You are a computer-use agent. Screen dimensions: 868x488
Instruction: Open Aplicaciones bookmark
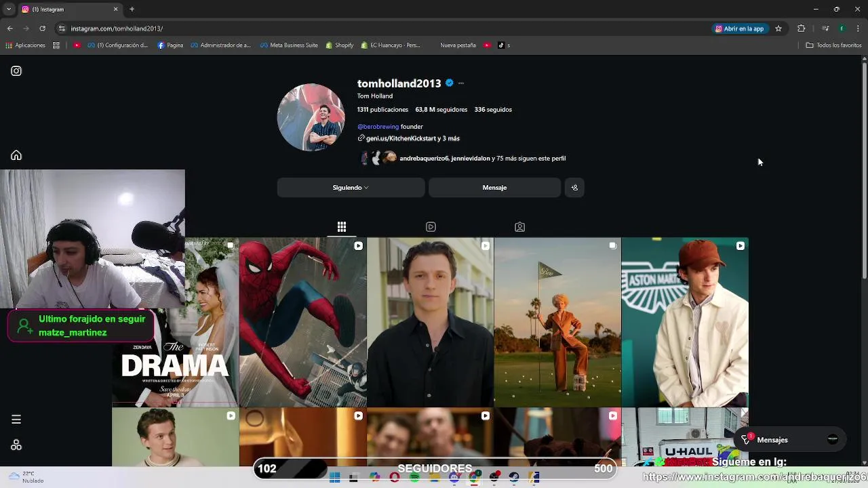25,45
